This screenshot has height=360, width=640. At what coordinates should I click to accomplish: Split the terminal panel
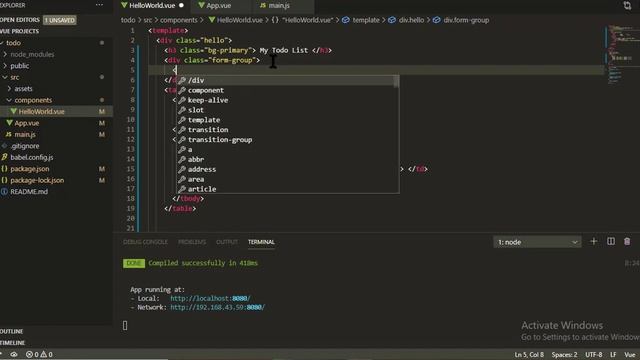coord(611,242)
